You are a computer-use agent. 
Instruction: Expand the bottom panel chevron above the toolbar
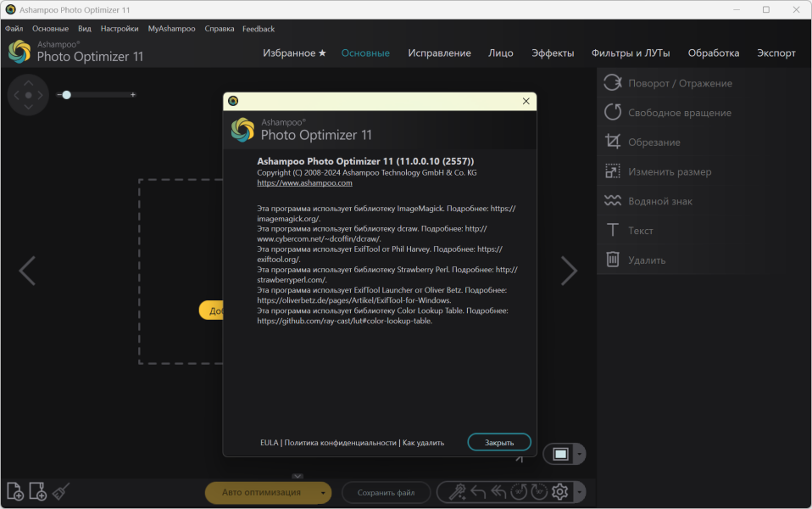[298, 476]
